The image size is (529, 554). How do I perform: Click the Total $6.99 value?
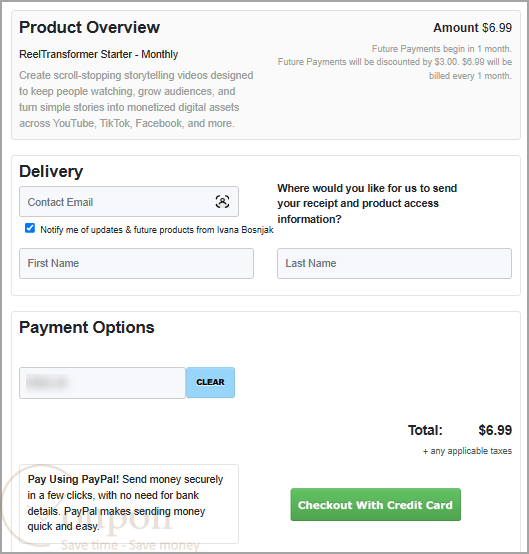[x=495, y=430]
